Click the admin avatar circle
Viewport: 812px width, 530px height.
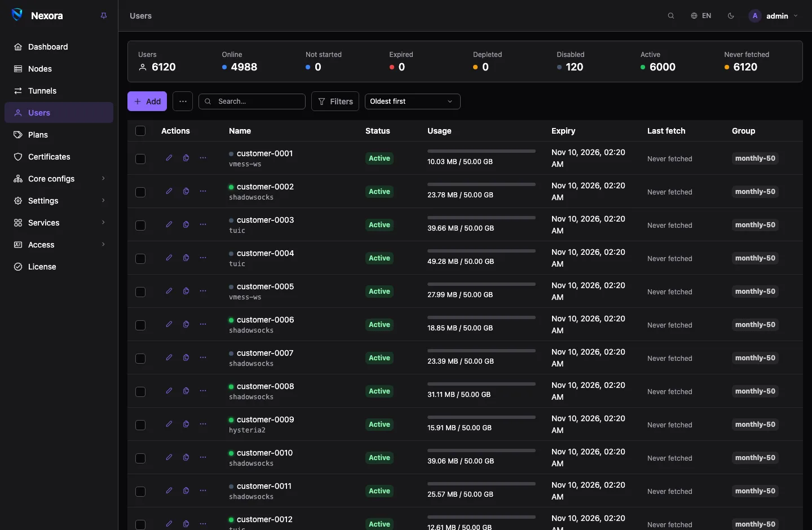pyautogui.click(x=755, y=16)
